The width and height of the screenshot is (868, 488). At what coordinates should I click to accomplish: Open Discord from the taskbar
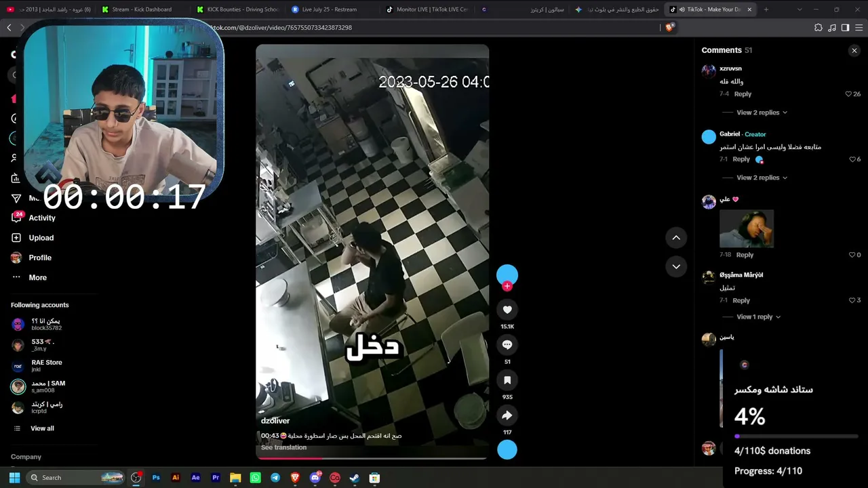[315, 478]
